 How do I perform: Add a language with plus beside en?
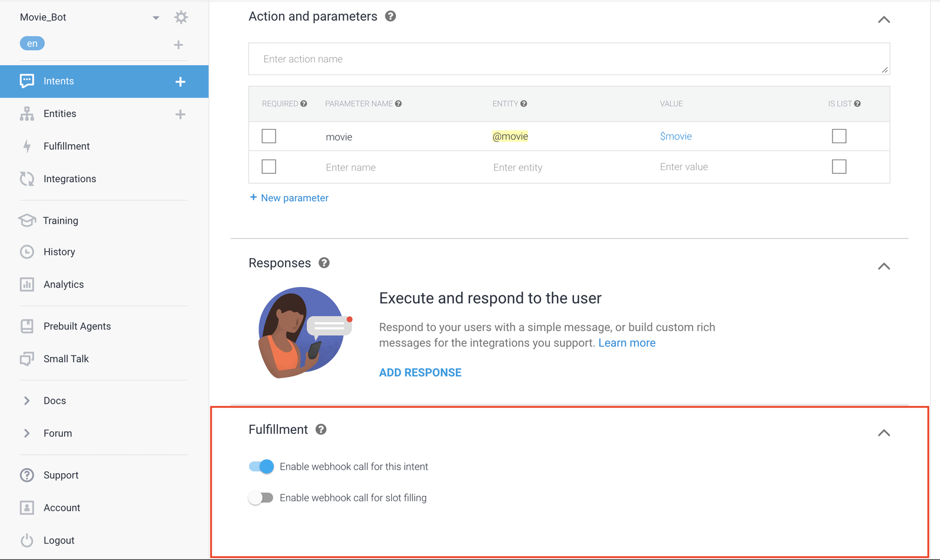179,45
